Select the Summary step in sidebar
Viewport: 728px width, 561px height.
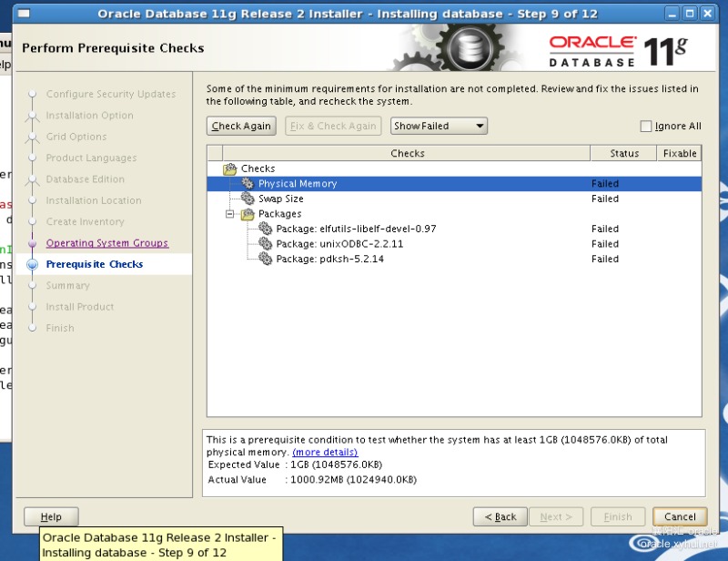point(67,286)
